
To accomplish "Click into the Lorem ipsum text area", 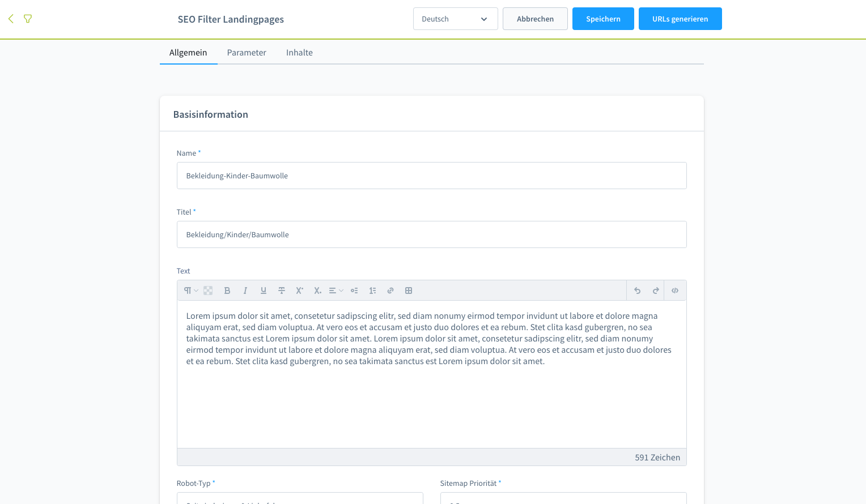I will [x=432, y=374].
